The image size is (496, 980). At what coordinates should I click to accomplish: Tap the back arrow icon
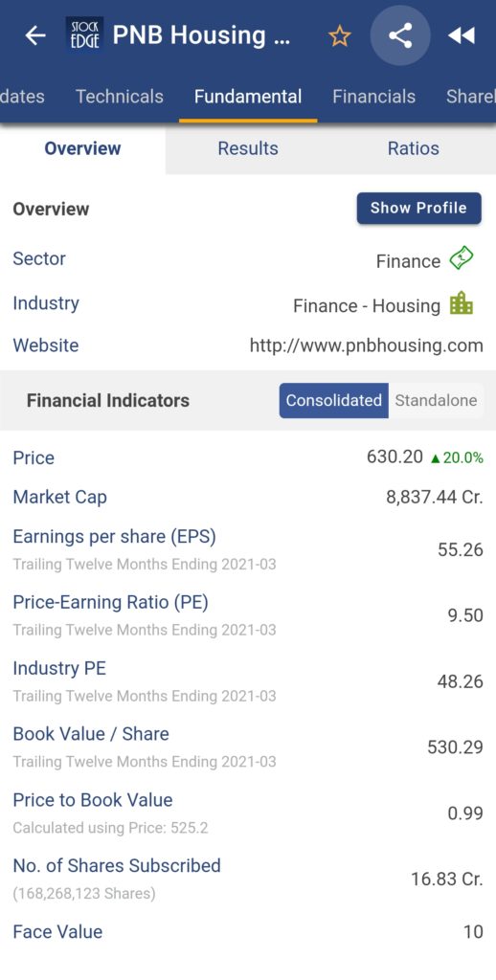(x=35, y=35)
